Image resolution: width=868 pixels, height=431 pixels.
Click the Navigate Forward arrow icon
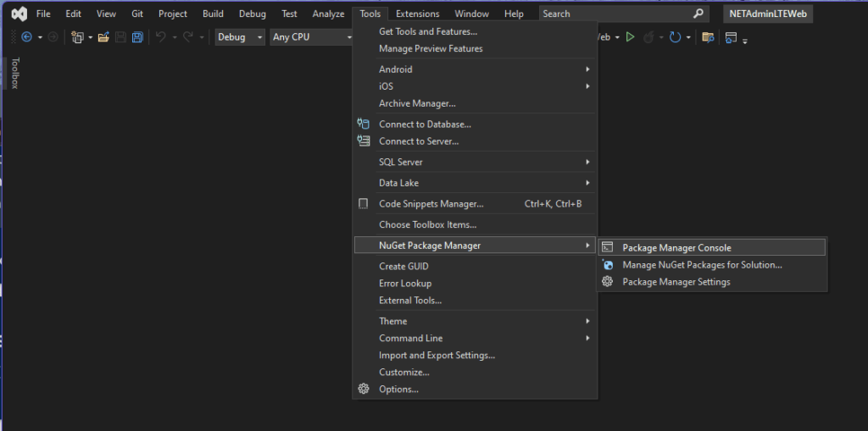coord(53,37)
